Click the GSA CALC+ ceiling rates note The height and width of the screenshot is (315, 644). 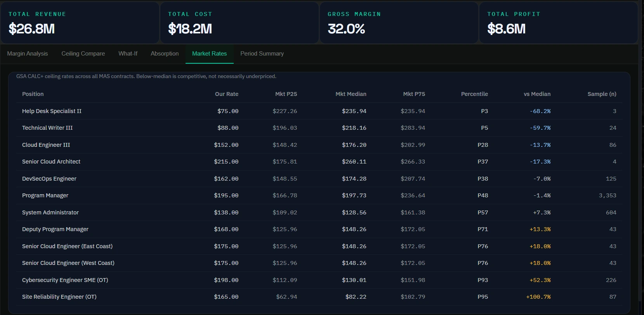pyautogui.click(x=146, y=77)
